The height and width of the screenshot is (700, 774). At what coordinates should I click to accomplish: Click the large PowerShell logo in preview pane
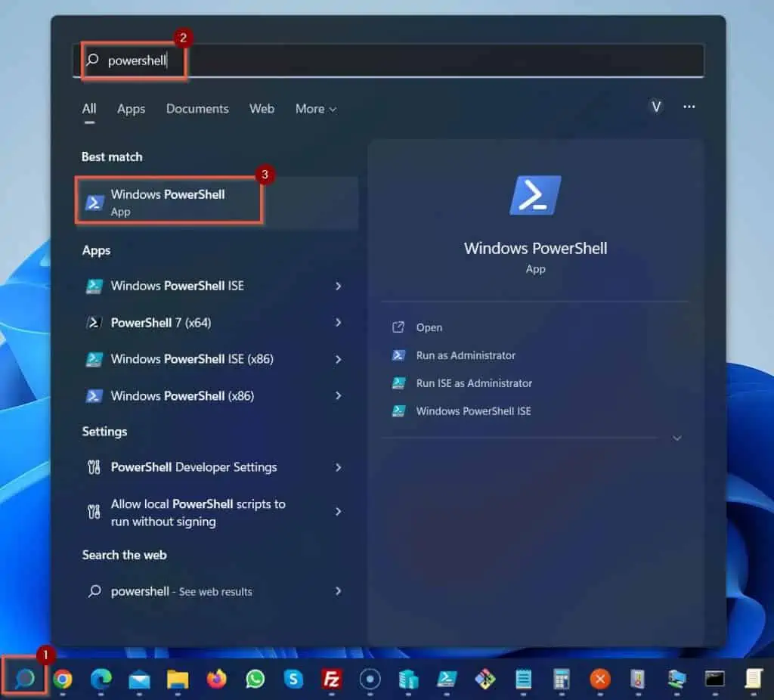click(535, 194)
